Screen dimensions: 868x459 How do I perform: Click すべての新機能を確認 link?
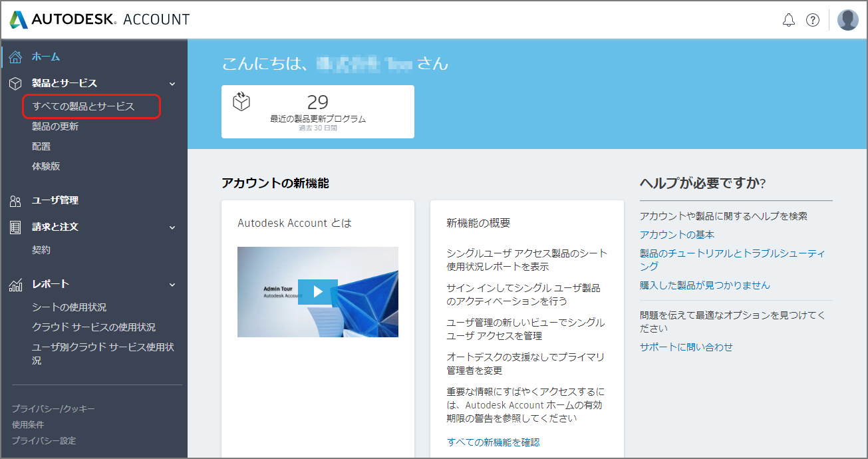(x=493, y=442)
